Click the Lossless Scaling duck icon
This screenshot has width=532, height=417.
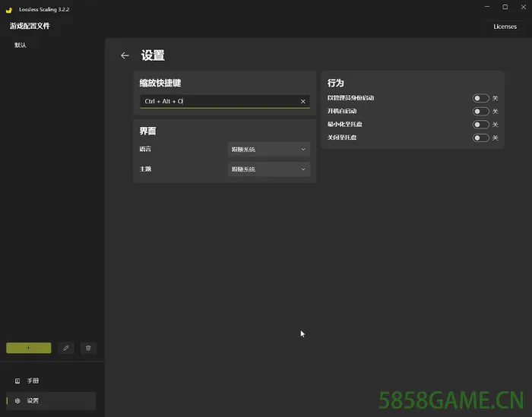9,10
